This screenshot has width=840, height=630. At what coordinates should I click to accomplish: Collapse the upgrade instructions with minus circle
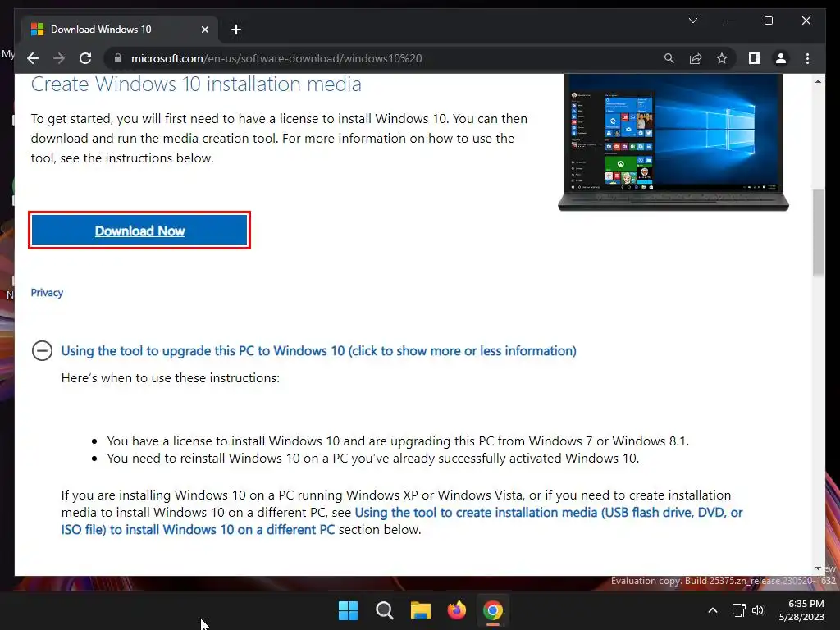coord(42,351)
